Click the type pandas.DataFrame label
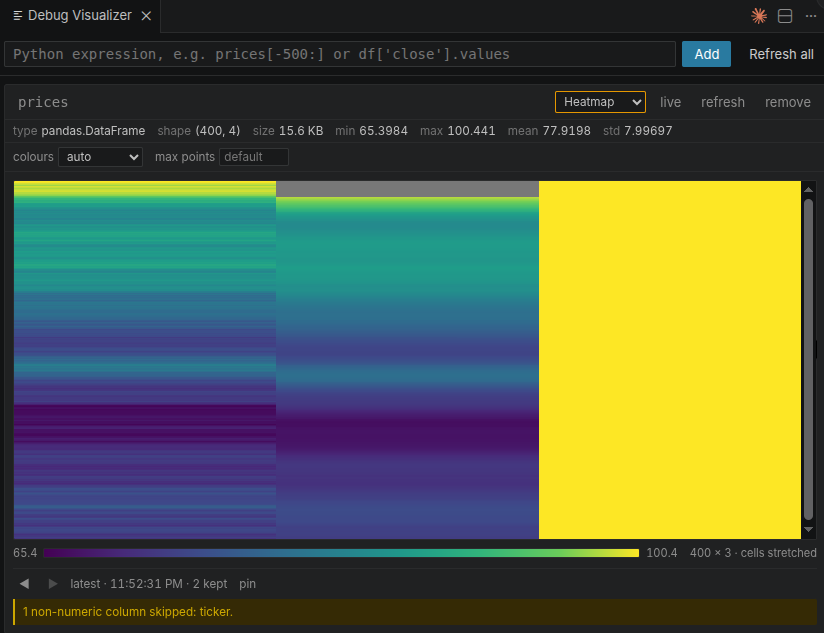Viewport: 824px width, 633px height. click(79, 131)
